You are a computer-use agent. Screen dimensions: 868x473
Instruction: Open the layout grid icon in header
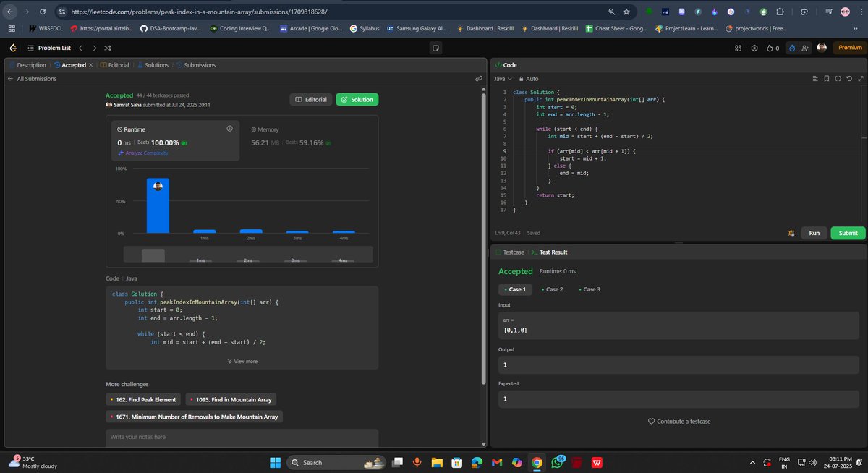pos(739,48)
